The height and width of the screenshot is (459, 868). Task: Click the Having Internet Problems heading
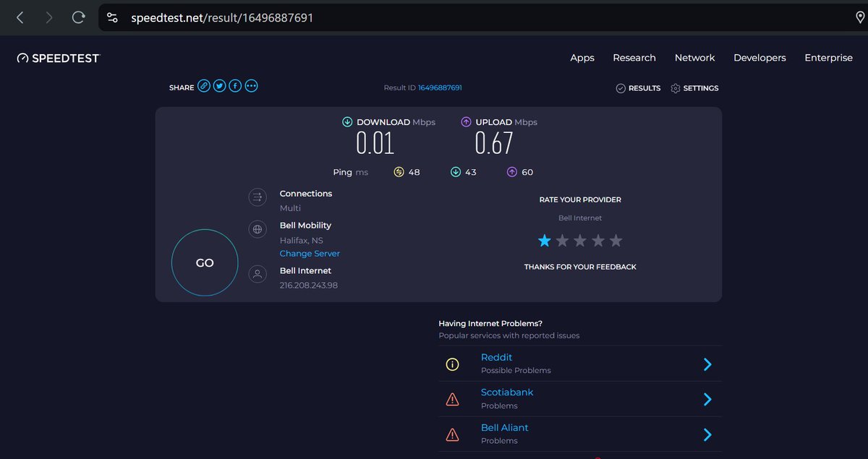coord(490,323)
